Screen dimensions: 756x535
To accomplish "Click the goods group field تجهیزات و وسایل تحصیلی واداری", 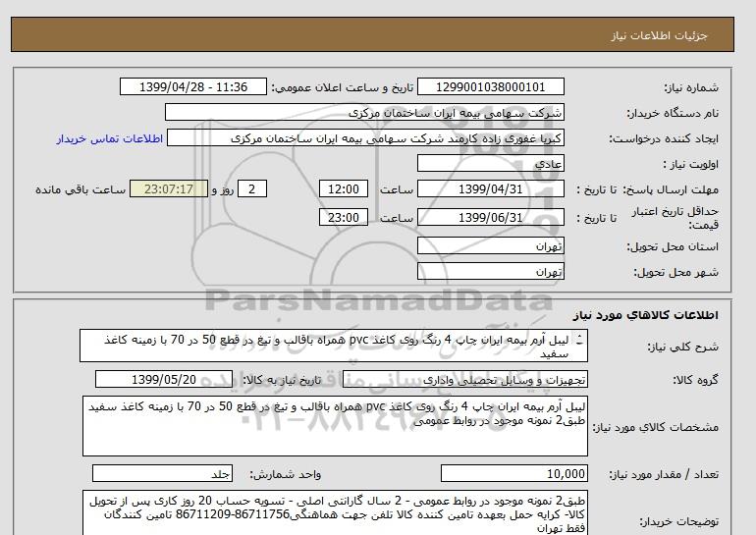I will click(464, 379).
